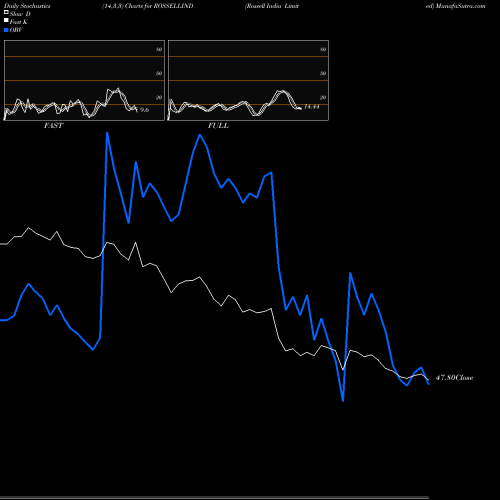This screenshot has height=500, width=500.
Task: Click the 50 level label in FULL chart
Action: 323,73
